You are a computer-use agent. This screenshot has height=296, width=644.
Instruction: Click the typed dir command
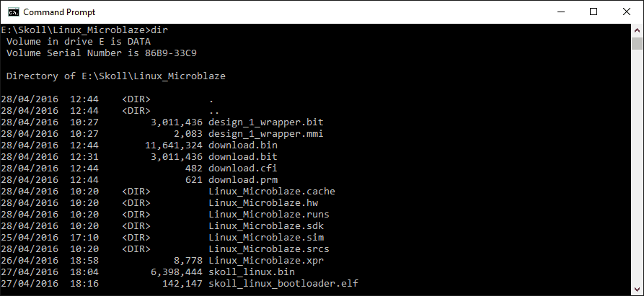[x=159, y=30]
